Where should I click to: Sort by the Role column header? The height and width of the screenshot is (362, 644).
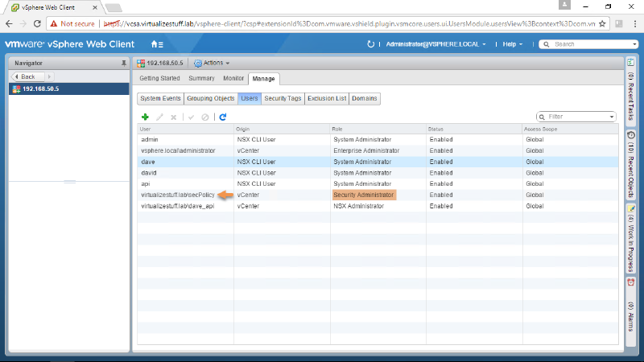[378, 129]
